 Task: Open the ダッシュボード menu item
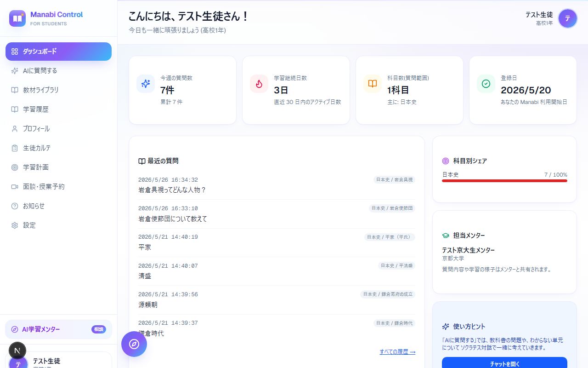coord(58,52)
